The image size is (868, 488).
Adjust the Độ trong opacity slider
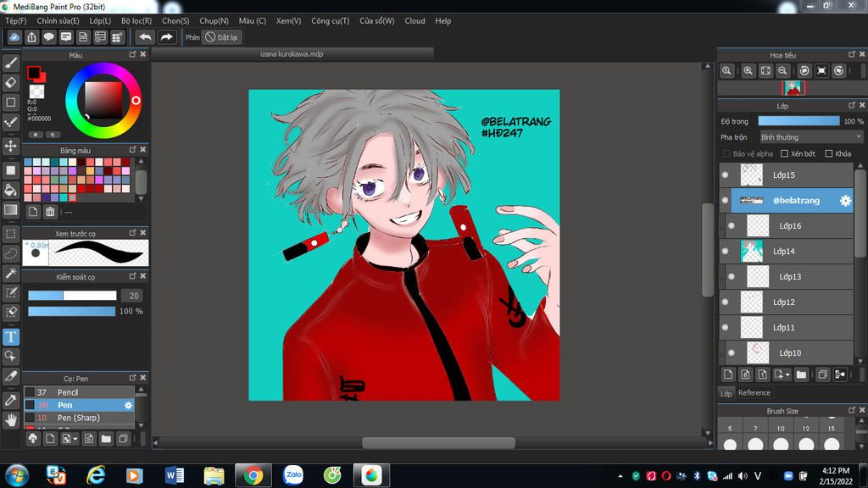[798, 121]
